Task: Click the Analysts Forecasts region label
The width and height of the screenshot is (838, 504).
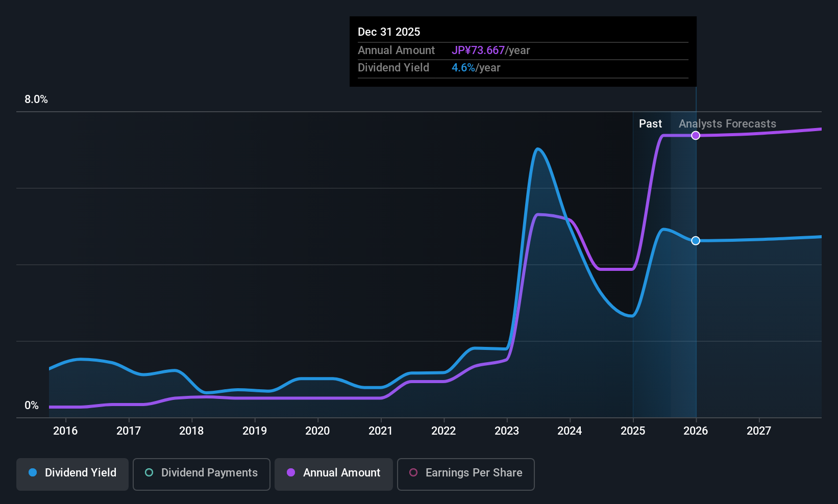Action: (727, 123)
